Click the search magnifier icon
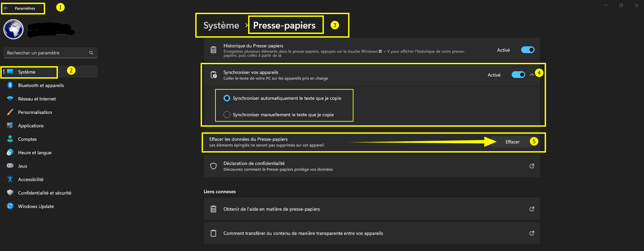Viewport: 644px width, 251px height. pyautogui.click(x=91, y=53)
